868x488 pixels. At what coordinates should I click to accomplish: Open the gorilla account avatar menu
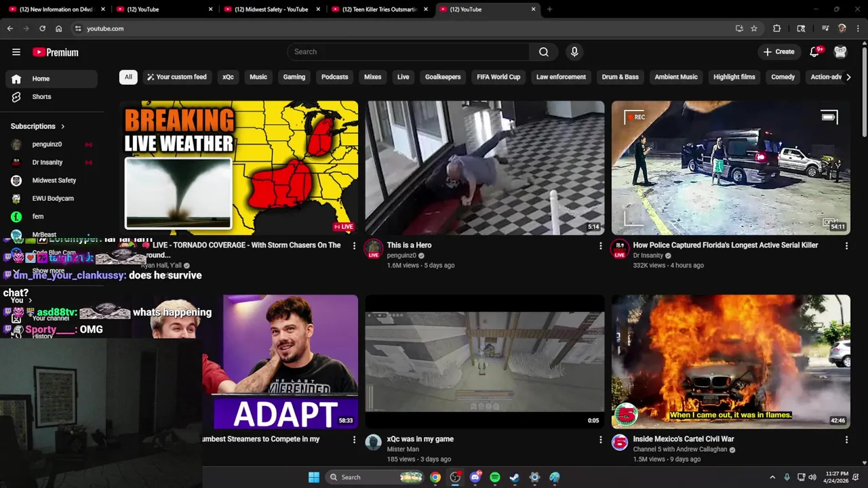coord(840,52)
